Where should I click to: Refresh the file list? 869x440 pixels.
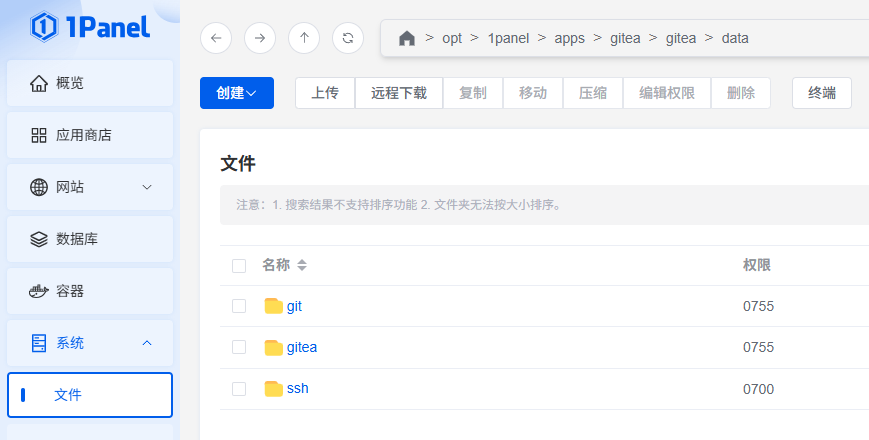(x=348, y=38)
